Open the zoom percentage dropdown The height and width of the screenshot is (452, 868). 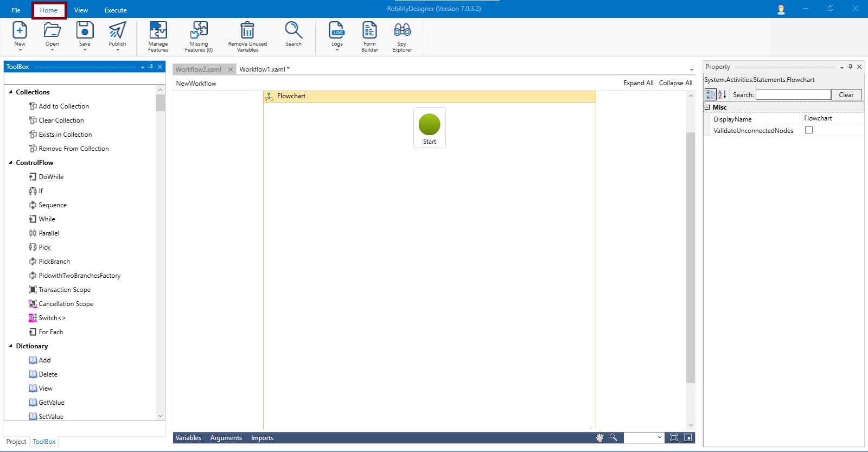point(660,438)
